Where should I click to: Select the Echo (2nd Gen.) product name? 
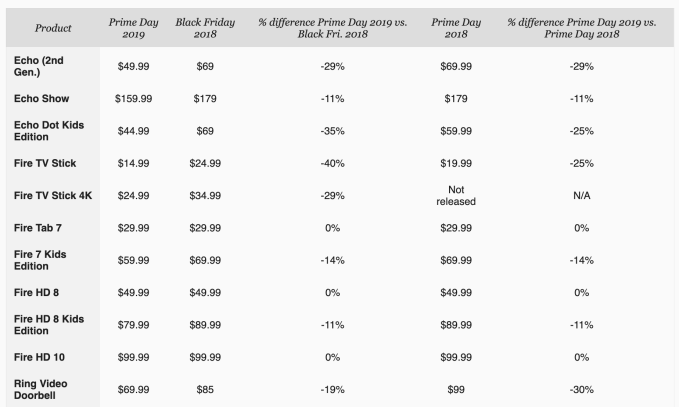[38, 65]
